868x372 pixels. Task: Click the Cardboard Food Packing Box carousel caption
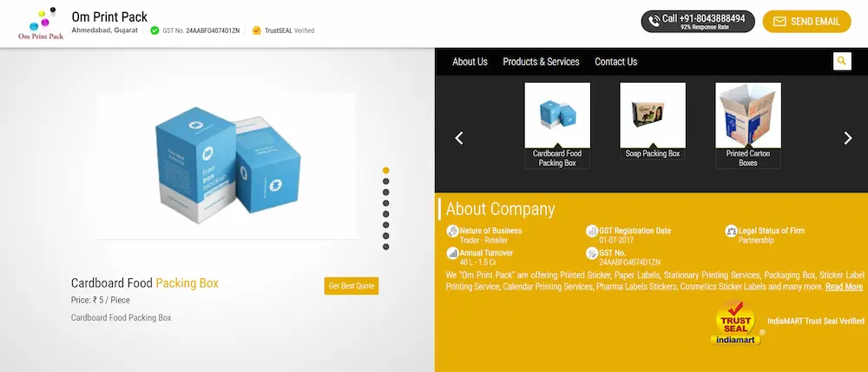click(x=557, y=158)
